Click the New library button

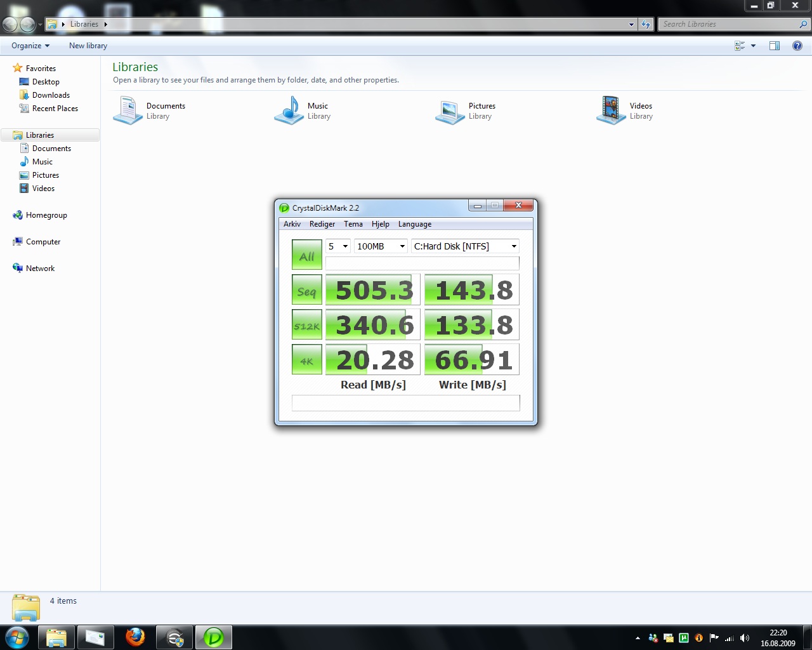point(88,46)
